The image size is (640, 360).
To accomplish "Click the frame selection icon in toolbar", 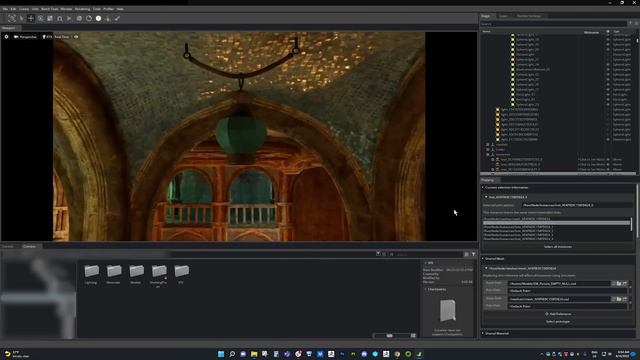I will 11,18.
